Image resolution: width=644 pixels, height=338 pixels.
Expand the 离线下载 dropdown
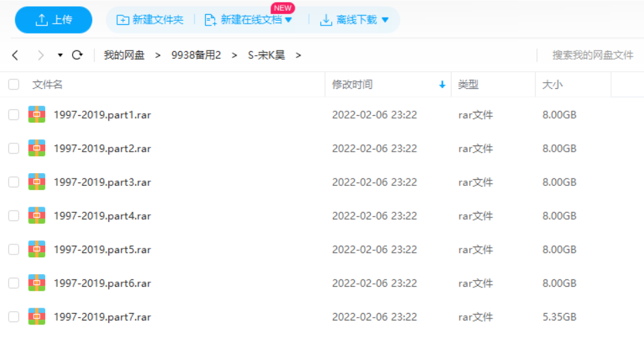click(x=385, y=20)
